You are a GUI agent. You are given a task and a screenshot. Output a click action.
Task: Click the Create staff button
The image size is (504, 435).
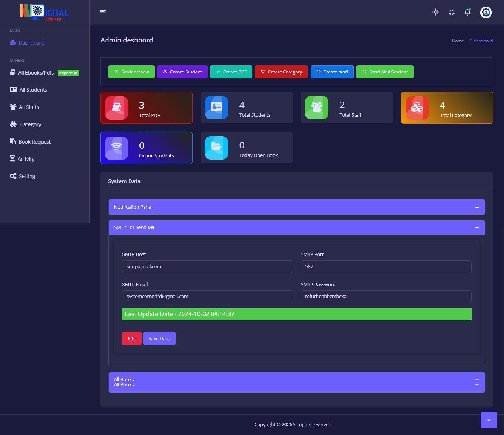(332, 72)
